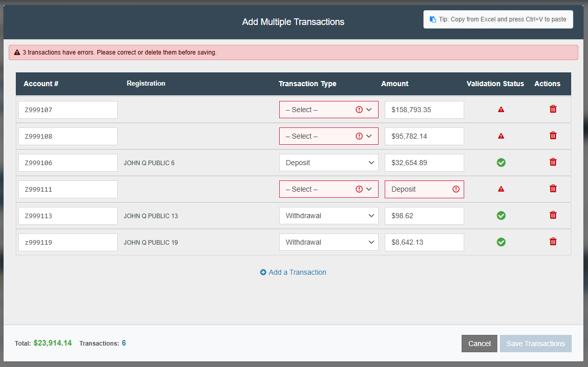Delete the Z999108 transaction row
588x367 pixels.
tap(553, 136)
